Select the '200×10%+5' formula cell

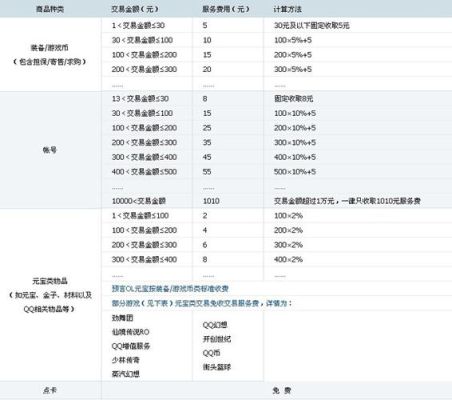[295, 128]
